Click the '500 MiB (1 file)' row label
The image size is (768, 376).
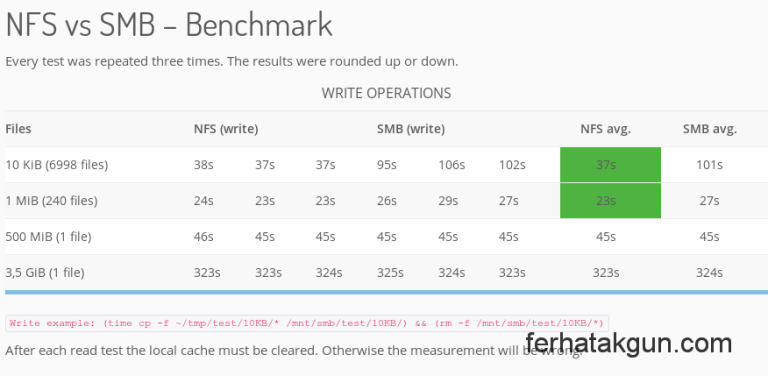[48, 237]
